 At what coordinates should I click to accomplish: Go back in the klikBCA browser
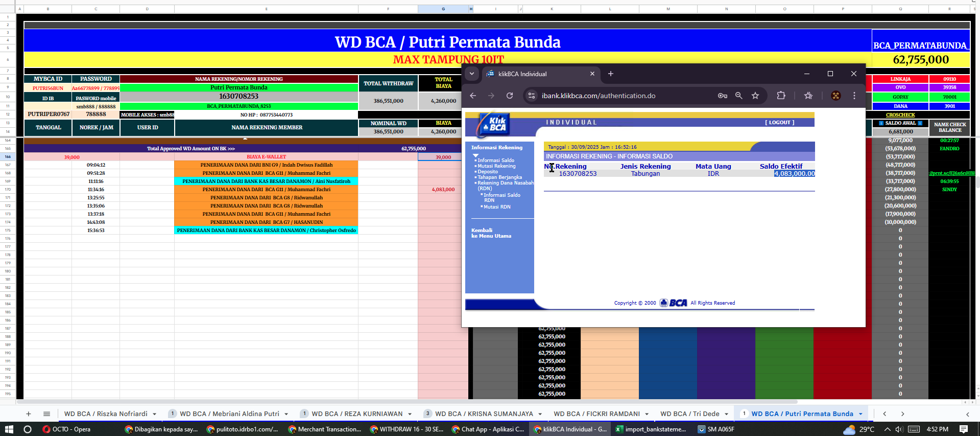click(x=473, y=96)
